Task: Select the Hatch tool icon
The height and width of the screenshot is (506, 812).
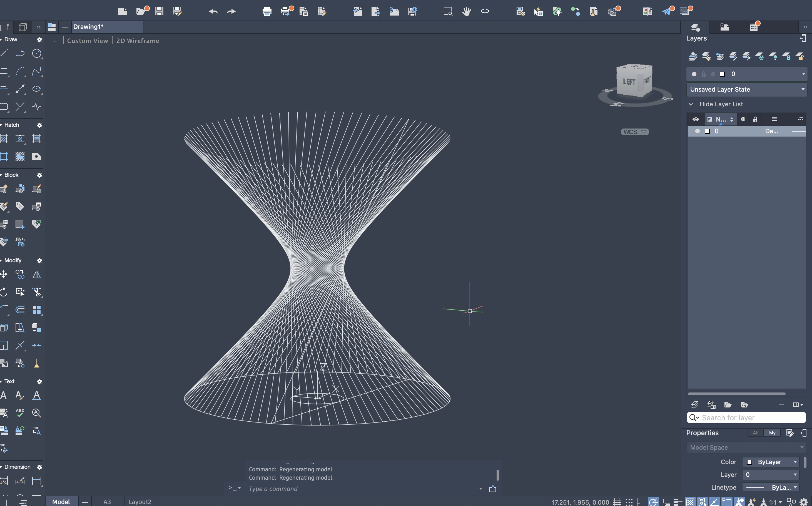Action: click(x=4, y=139)
